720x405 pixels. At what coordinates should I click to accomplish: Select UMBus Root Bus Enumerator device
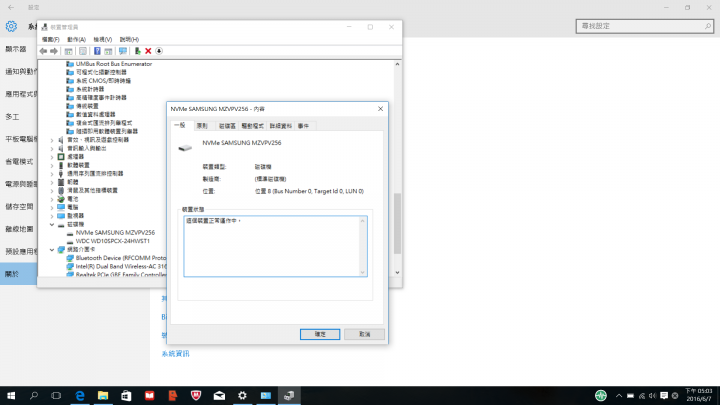pyautogui.click(x=113, y=64)
